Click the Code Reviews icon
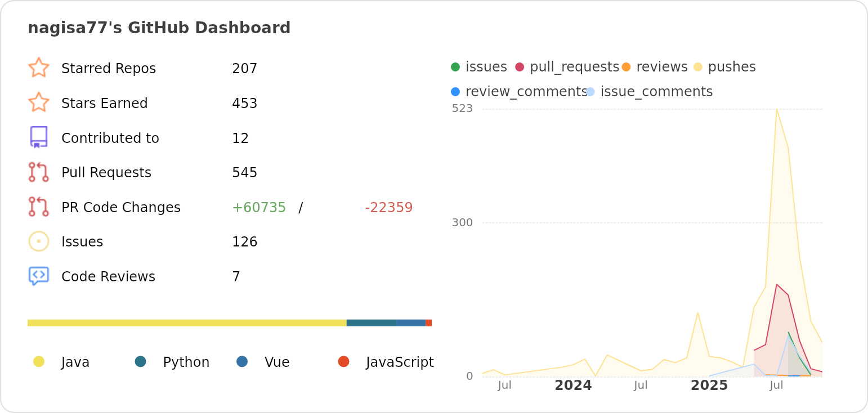Screen dimensions: 868x413 (38, 276)
